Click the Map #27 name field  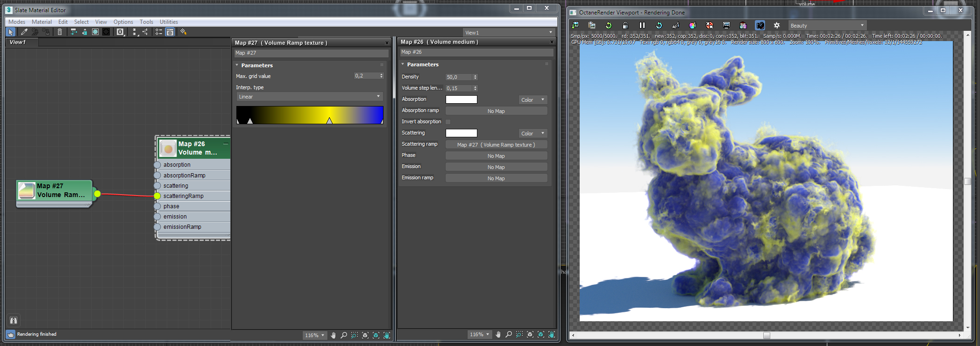tap(311, 53)
